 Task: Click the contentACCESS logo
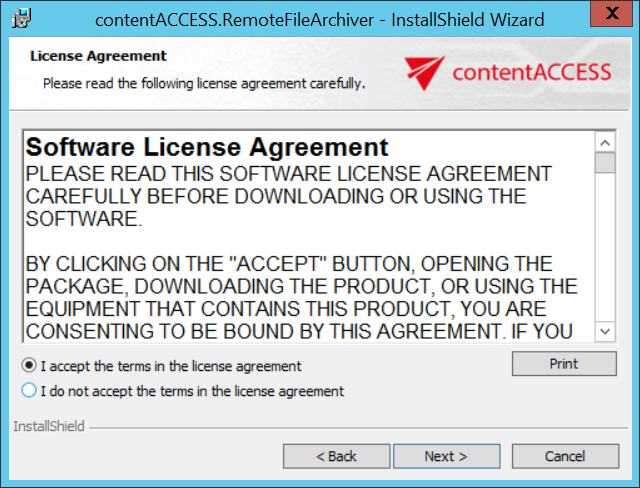click(x=508, y=71)
